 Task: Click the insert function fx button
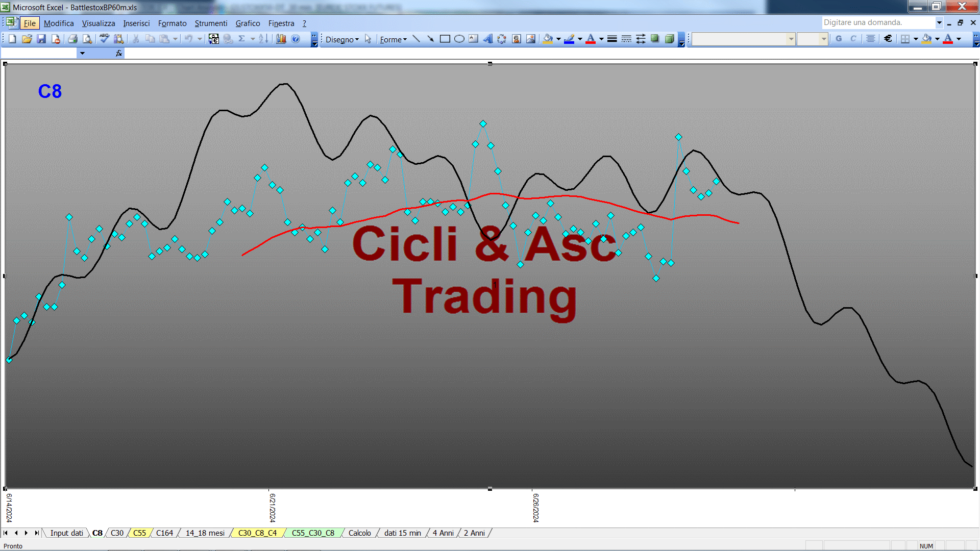point(118,53)
